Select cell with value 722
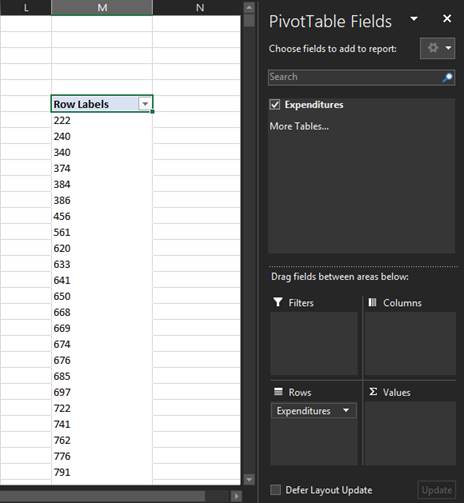The image size is (464, 503). [102, 408]
